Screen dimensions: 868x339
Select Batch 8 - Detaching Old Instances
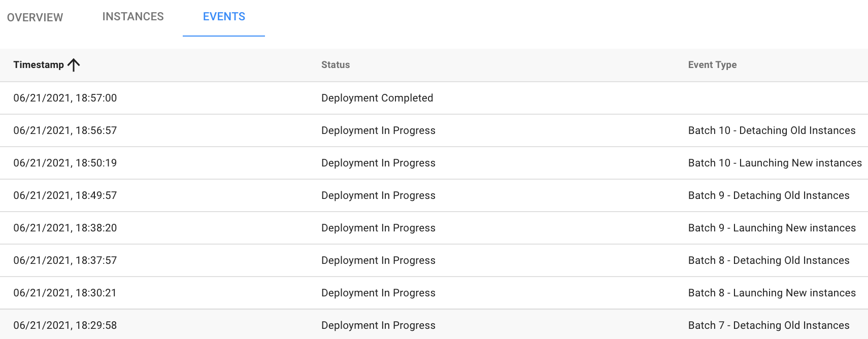(769, 260)
